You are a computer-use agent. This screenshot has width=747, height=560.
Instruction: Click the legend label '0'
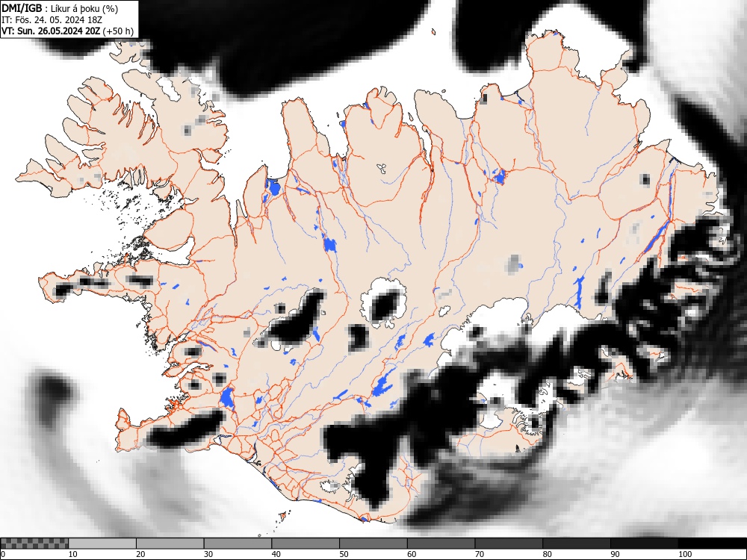pos(3,554)
